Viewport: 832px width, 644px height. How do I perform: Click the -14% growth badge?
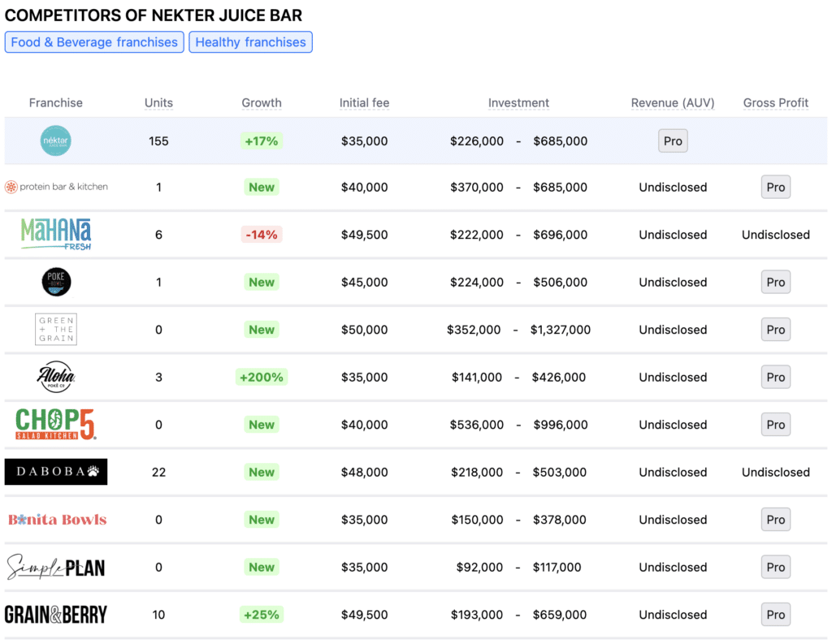(x=262, y=234)
